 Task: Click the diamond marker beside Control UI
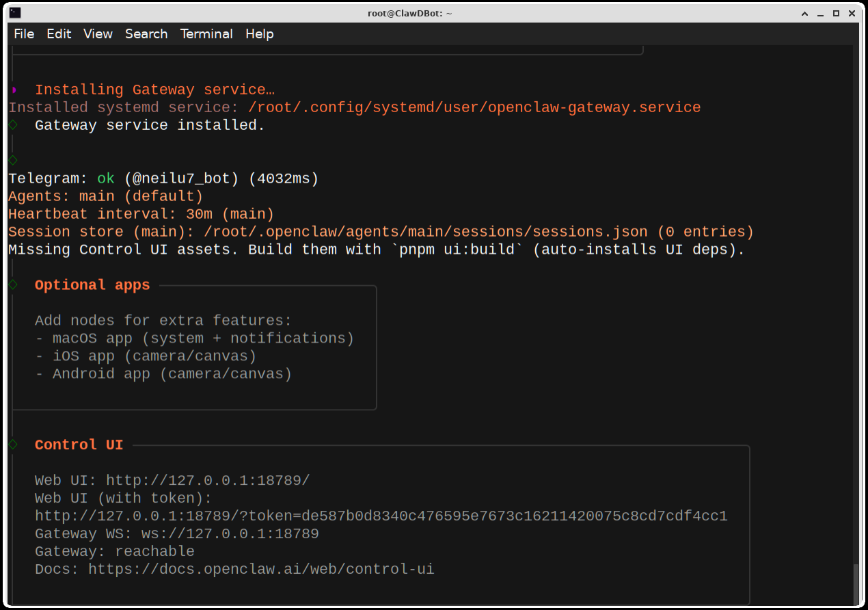(x=13, y=445)
